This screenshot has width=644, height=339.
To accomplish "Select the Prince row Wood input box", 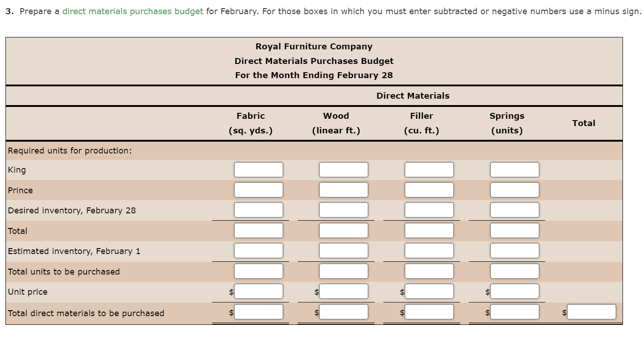I will 343,189.
